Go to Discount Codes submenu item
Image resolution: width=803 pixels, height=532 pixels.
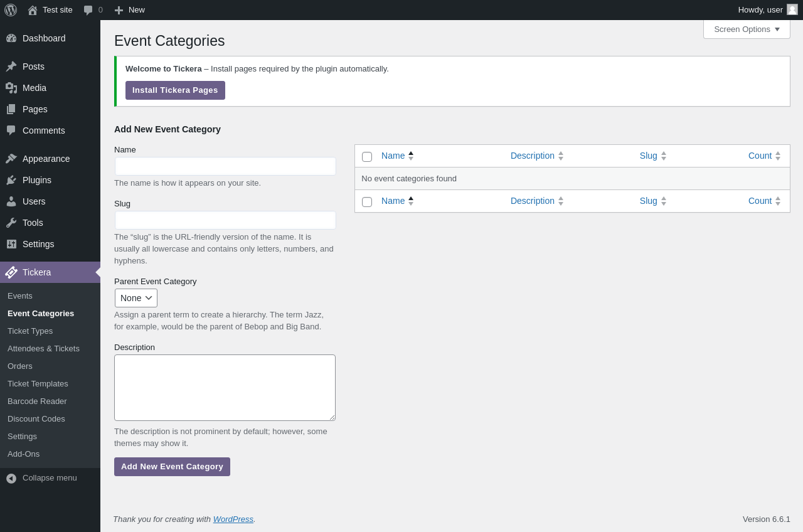tap(36, 418)
